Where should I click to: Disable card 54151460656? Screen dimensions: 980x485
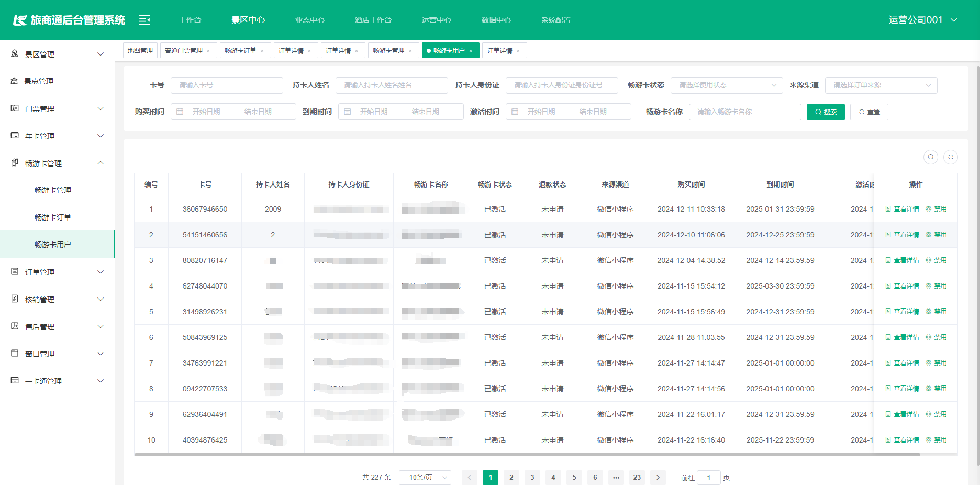point(936,235)
